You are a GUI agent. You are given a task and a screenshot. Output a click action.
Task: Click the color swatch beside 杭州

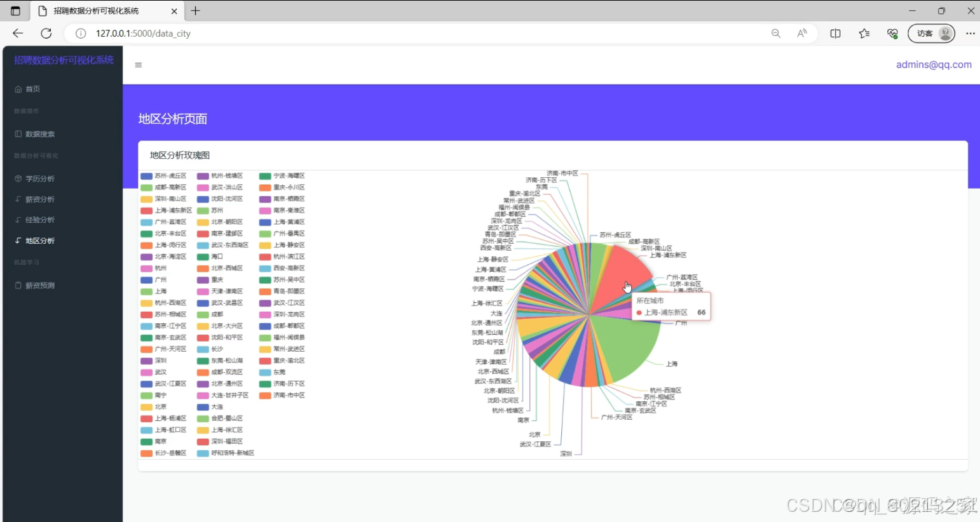click(x=146, y=267)
